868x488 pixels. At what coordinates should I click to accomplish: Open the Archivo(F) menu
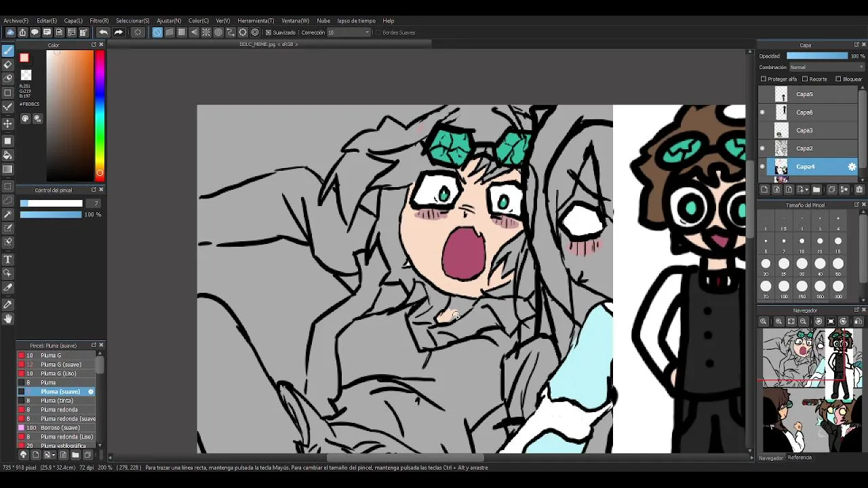pyautogui.click(x=16, y=21)
